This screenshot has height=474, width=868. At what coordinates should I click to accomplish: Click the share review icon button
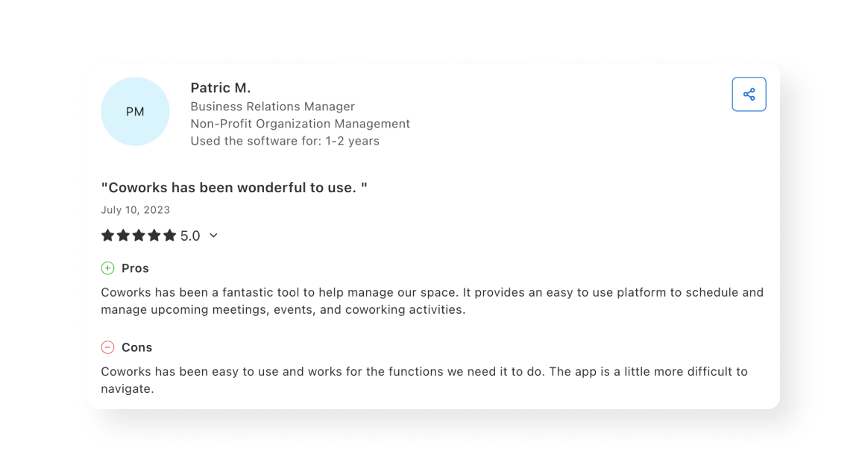[749, 95]
